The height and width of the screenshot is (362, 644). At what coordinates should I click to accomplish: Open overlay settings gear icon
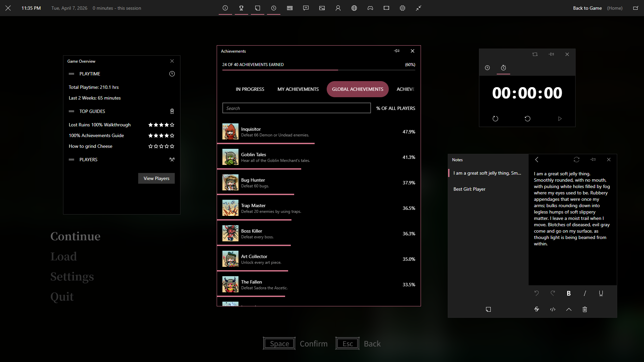(x=402, y=8)
